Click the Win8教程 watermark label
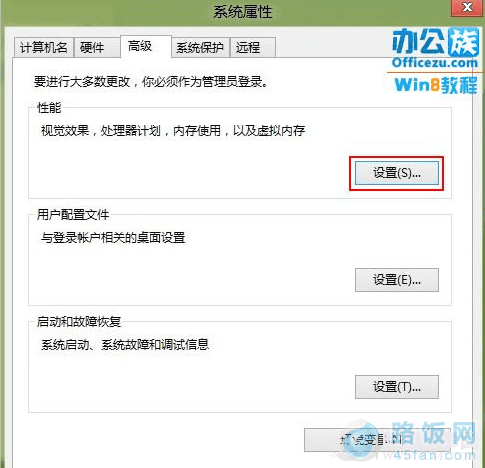Image resolution: width=485 pixels, height=468 pixels. click(x=436, y=85)
